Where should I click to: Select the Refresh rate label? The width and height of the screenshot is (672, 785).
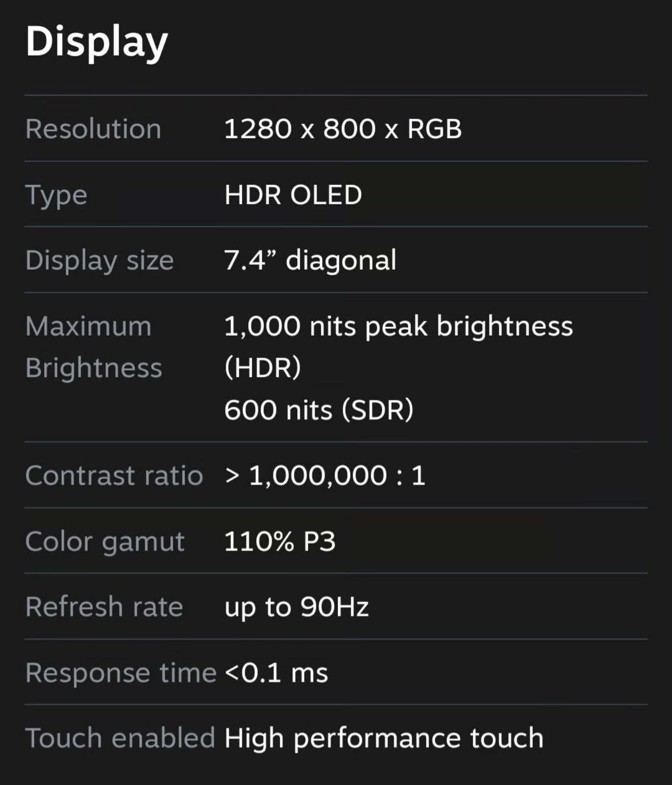(x=104, y=607)
